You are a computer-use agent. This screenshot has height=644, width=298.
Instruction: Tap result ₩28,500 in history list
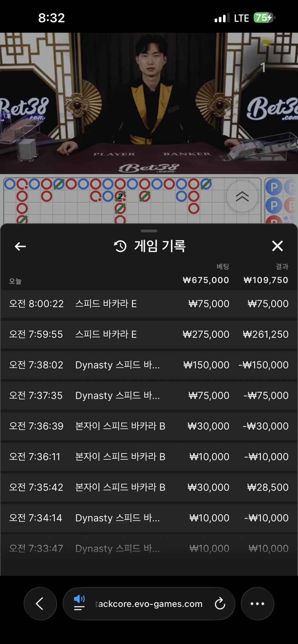point(268,488)
